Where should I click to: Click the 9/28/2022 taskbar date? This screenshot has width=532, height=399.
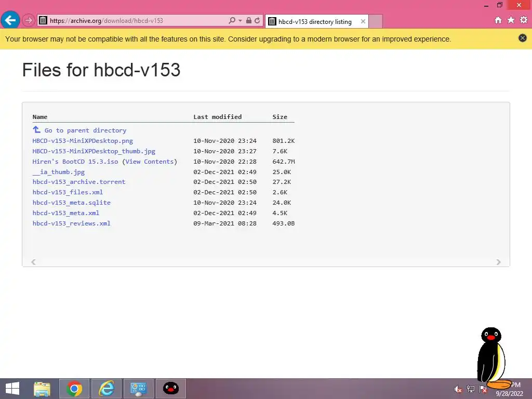510,394
